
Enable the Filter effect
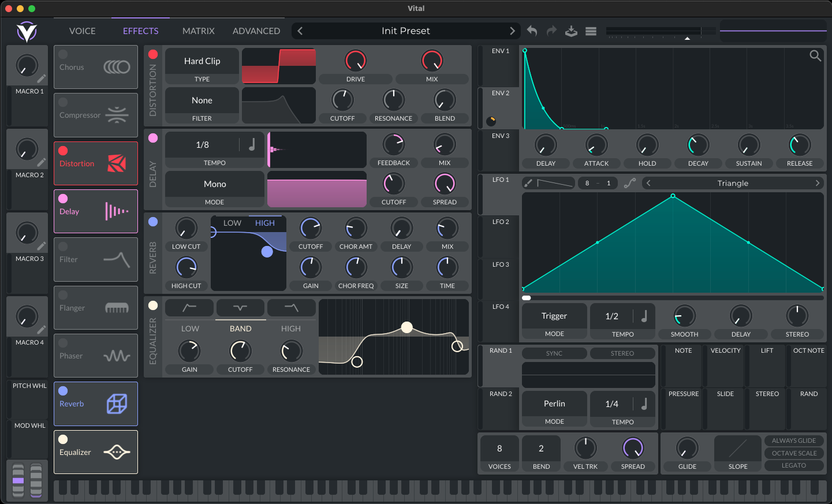click(x=63, y=247)
